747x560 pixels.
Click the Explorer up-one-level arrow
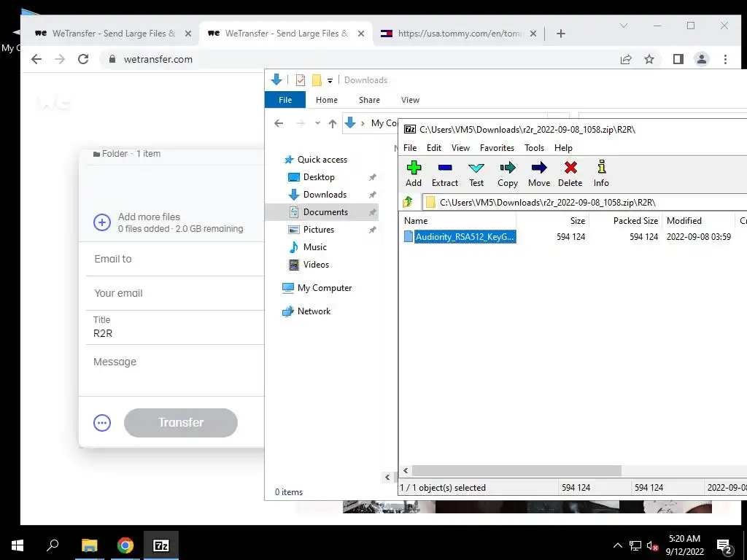point(333,123)
